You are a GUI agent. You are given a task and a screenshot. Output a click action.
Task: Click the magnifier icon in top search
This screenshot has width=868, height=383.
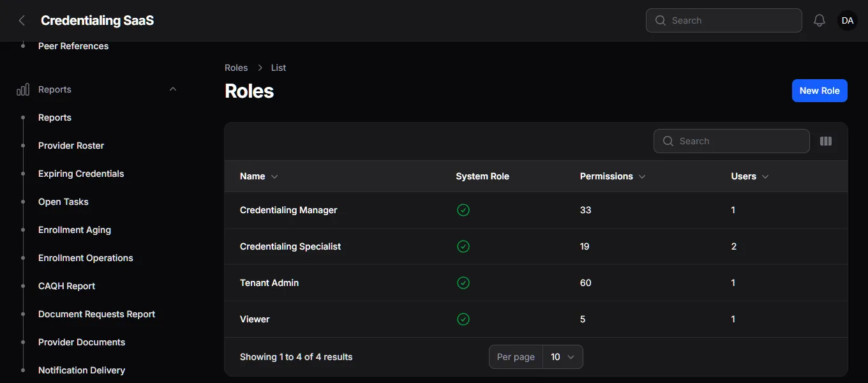point(661,20)
